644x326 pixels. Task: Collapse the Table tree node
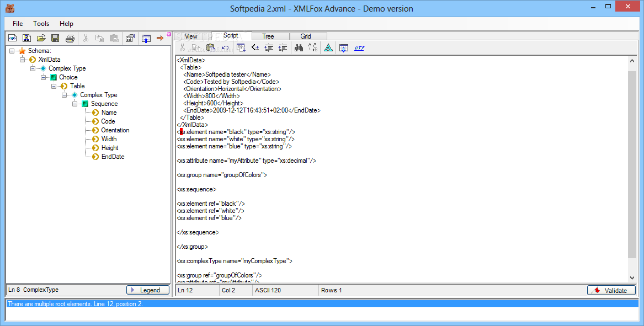(x=54, y=86)
